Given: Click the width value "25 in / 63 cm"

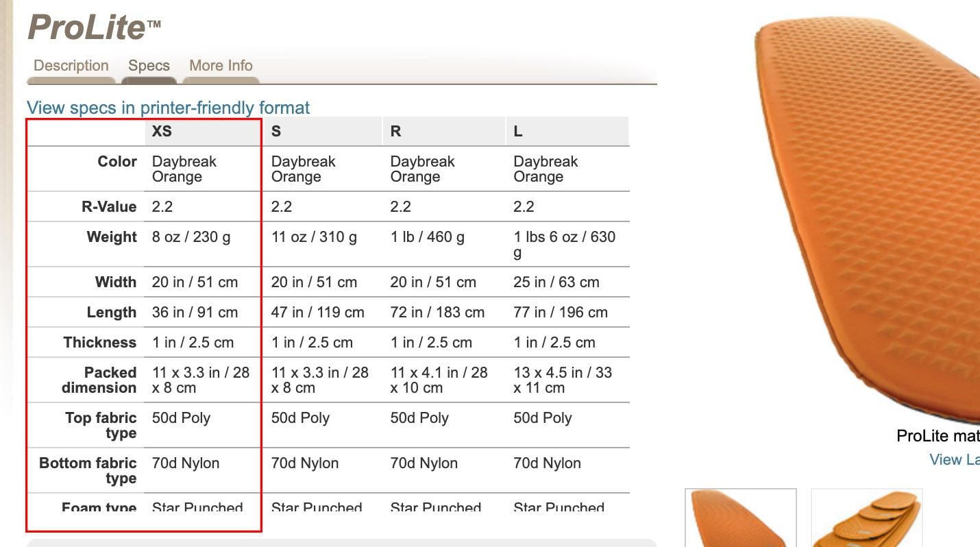Looking at the screenshot, I should [556, 282].
